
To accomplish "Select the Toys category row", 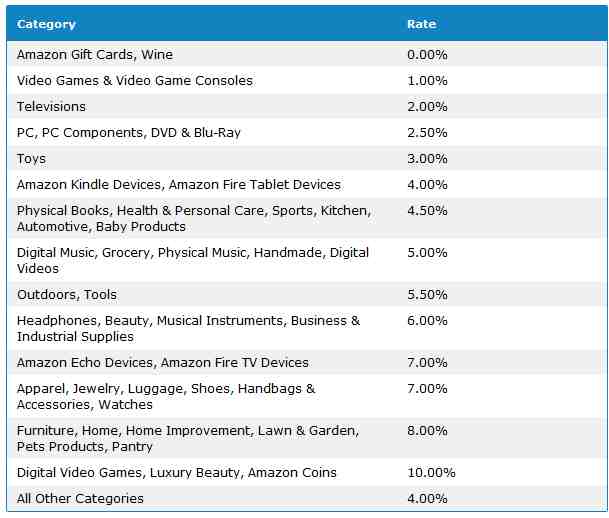I will tap(307, 159).
